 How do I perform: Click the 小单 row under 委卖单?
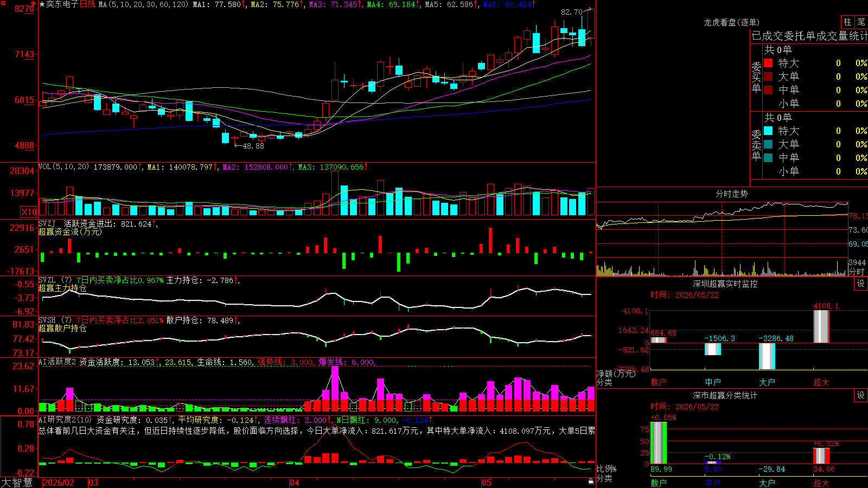(x=815, y=171)
